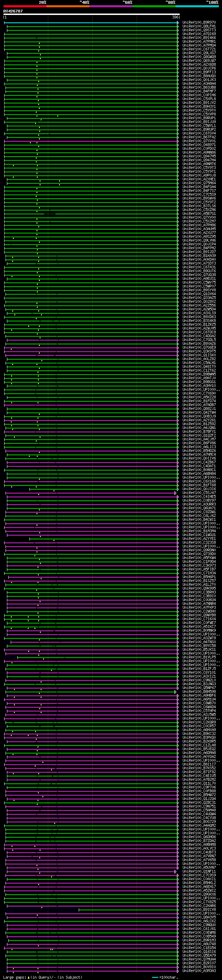The height and width of the screenshot is (980, 222).
Task: Select the UniRef100_Q6UA71 entry
Action: tap(199, 508)
